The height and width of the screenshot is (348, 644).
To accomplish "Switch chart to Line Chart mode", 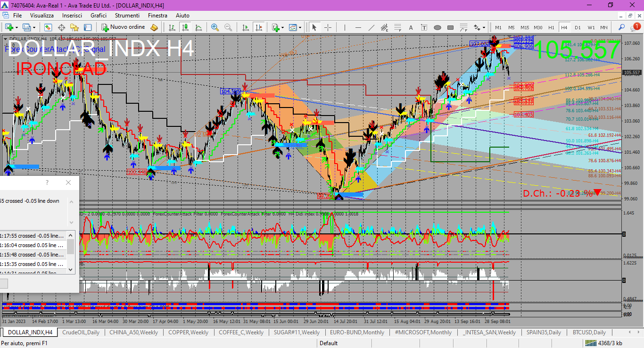I will (x=198, y=27).
